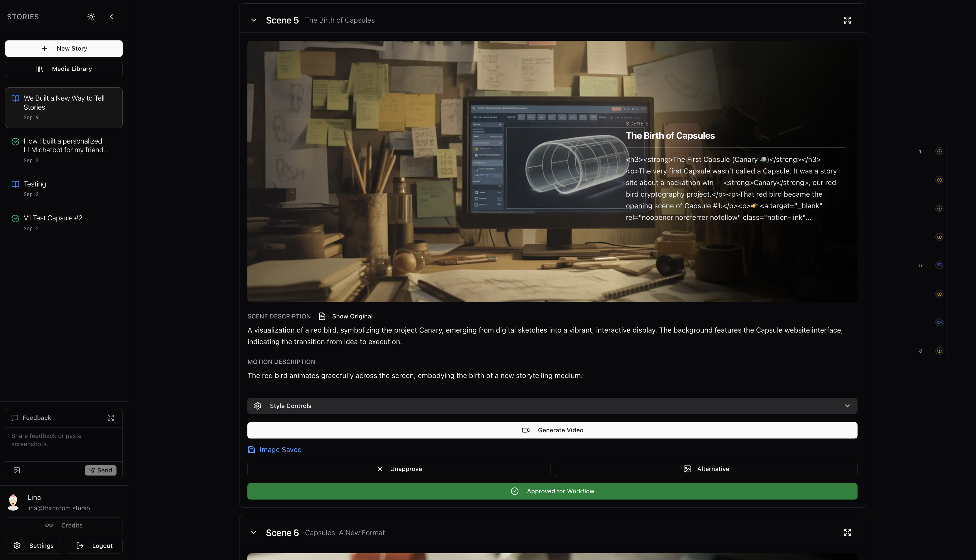Image resolution: width=976 pixels, height=560 pixels.
Task: Click the scene 8 marker icon
Action: 939,351
